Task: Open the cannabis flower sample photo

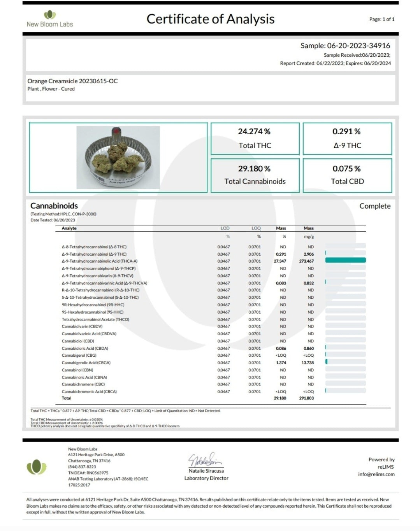Action: [118, 157]
